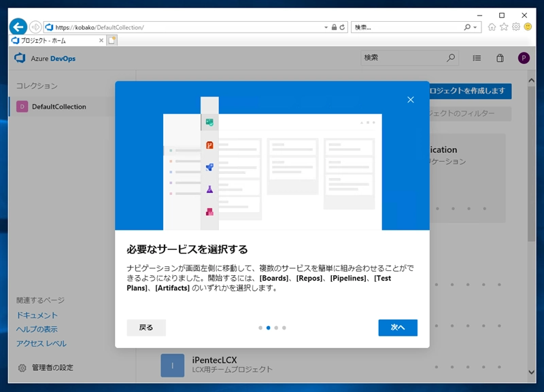
Task: Click the LCX用チームプロジェクト description text
Action: [x=232, y=370]
